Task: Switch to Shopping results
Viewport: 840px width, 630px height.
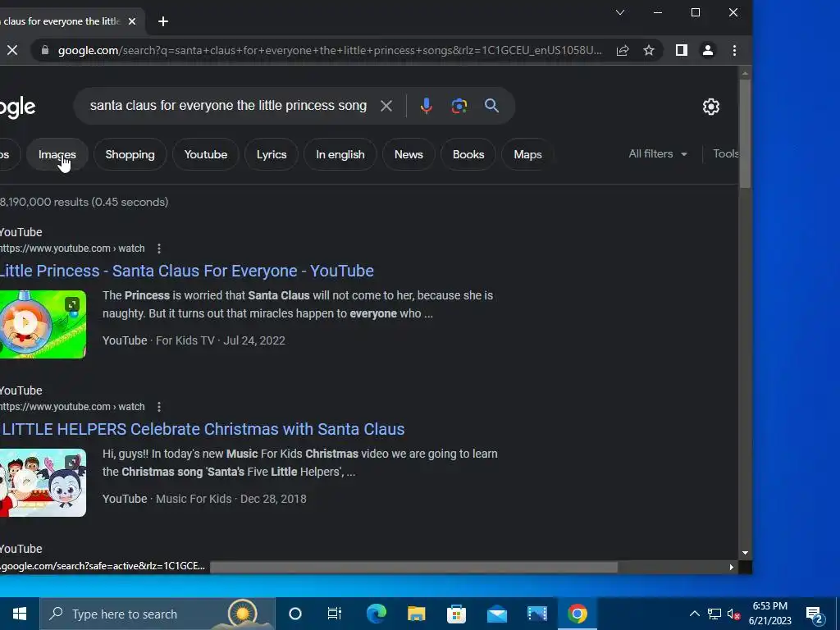Action: point(130,154)
